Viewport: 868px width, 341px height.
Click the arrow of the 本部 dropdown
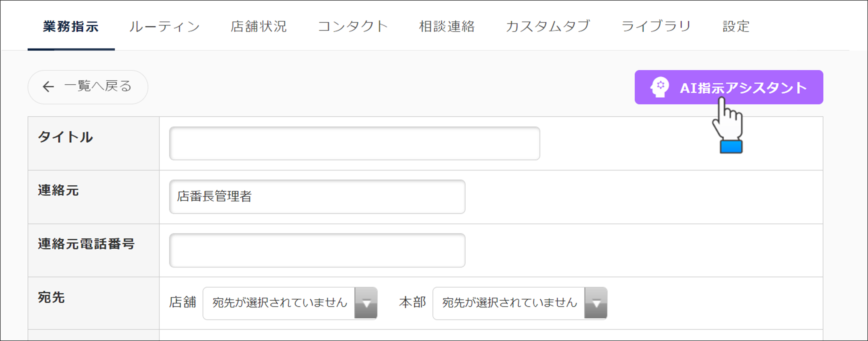click(596, 303)
